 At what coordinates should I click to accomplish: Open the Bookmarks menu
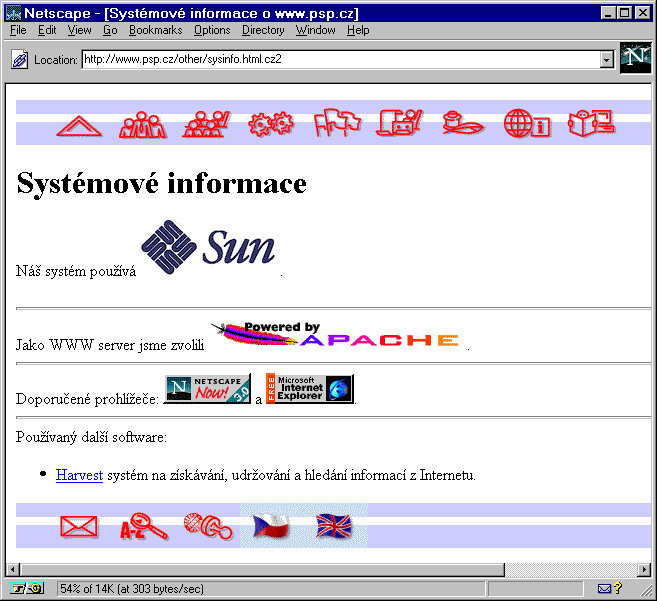155,30
